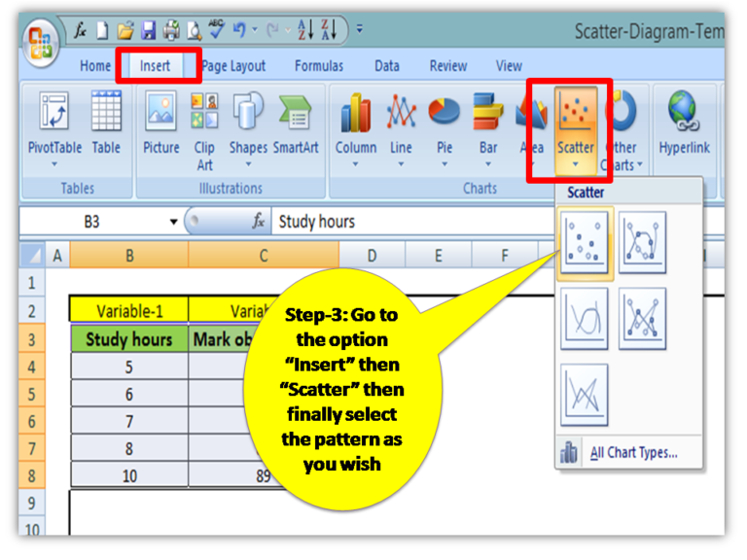Viewport: 747px width, 560px height.
Task: Sort ascending A to Z icon
Action: click(x=305, y=30)
